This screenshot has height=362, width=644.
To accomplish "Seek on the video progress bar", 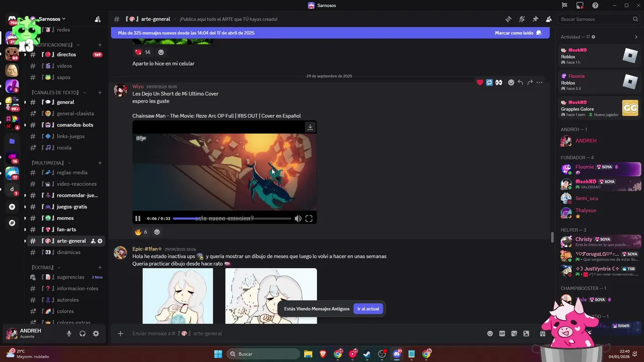I will tap(232, 219).
